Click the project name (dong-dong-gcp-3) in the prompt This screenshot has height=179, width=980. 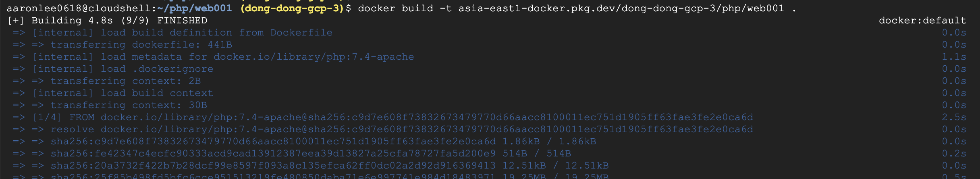292,8
